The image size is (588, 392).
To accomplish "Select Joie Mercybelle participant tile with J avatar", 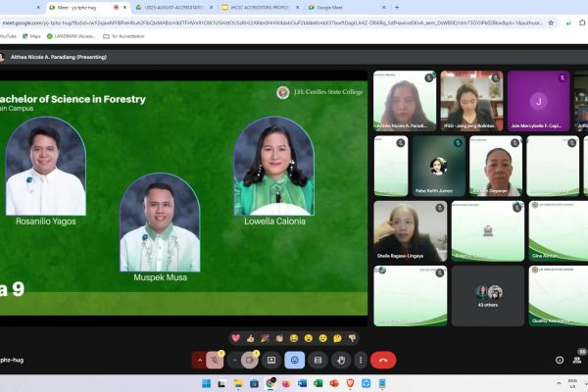I will pyautogui.click(x=538, y=101).
